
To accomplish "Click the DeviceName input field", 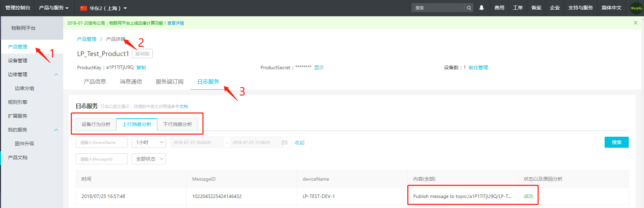I will 101,142.
